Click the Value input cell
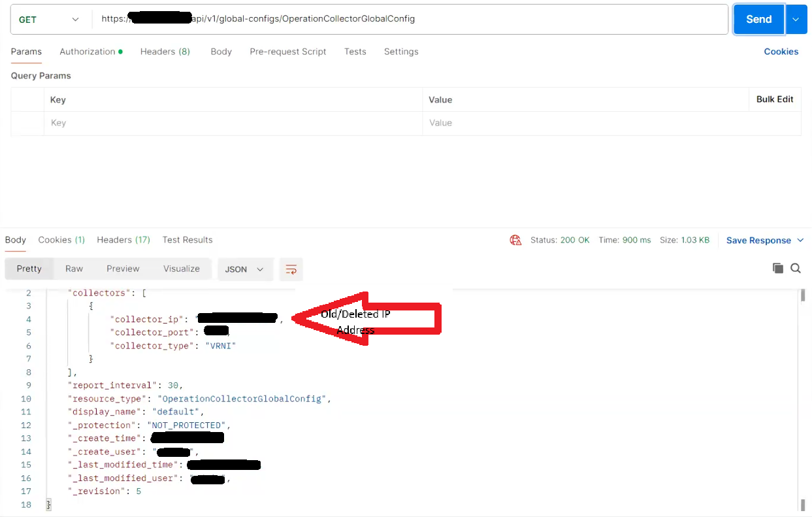Screen dimensions: 812x517 coord(611,123)
